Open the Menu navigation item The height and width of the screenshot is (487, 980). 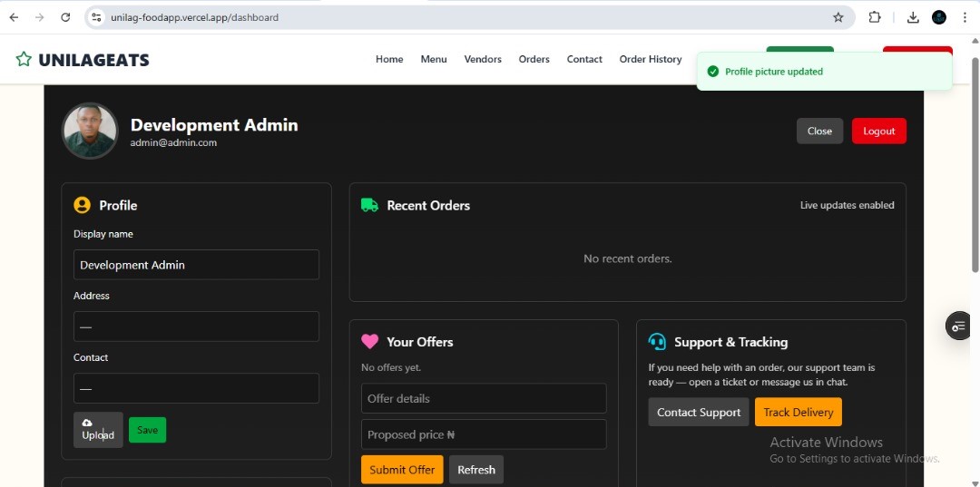click(433, 60)
